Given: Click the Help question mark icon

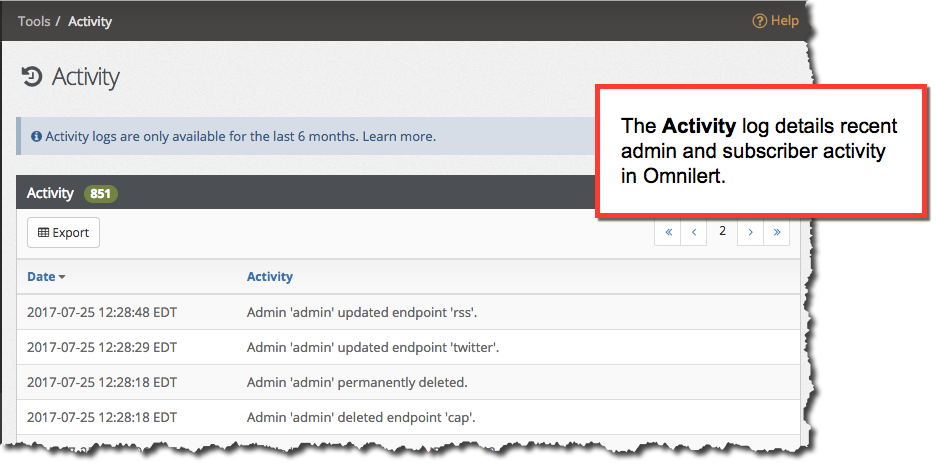Looking at the screenshot, I should click(759, 21).
